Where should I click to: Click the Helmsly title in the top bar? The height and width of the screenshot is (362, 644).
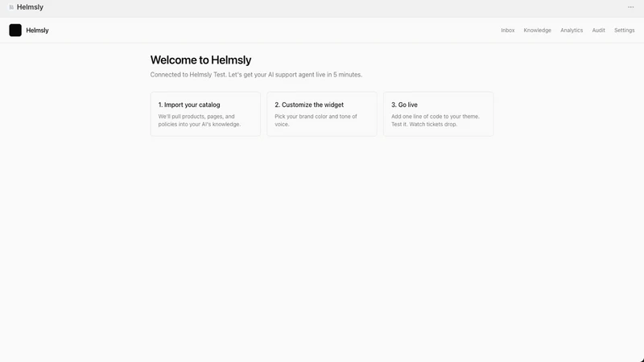(30, 7)
